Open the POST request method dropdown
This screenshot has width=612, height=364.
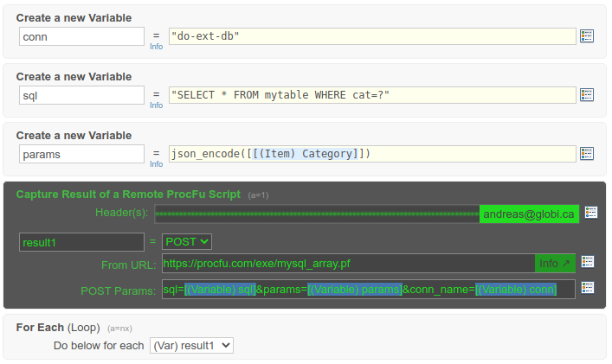(187, 242)
